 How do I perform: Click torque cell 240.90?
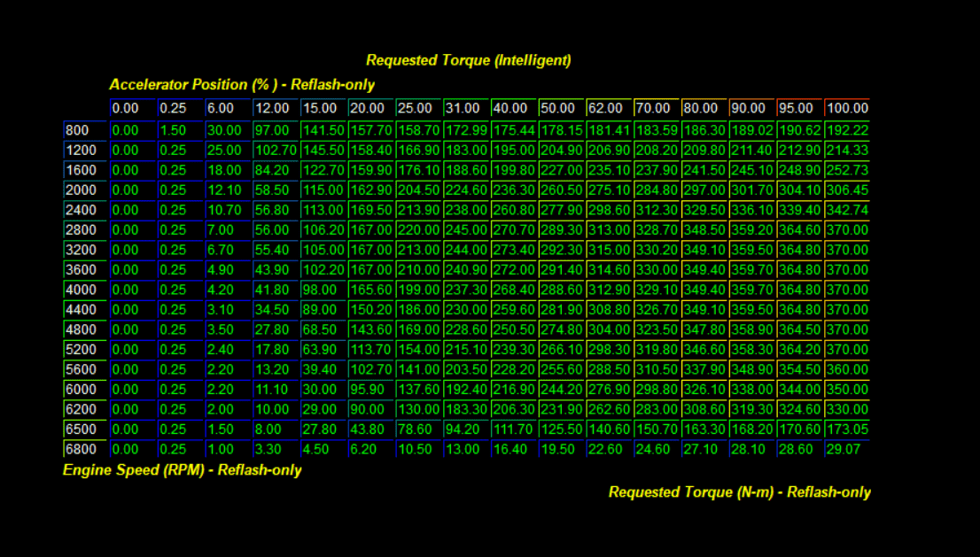pyautogui.click(x=465, y=270)
